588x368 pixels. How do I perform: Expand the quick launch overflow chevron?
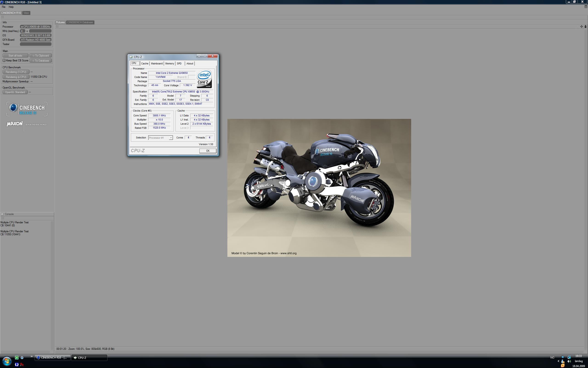[x=31, y=356]
